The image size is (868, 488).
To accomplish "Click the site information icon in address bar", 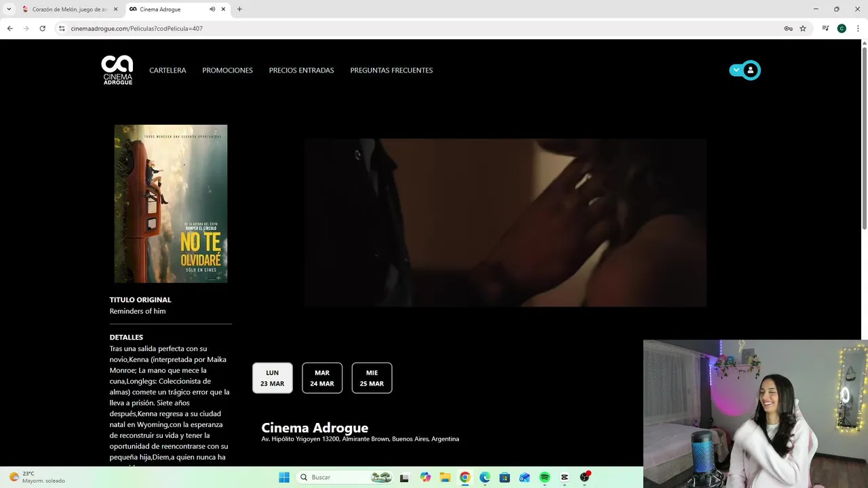I will (62, 28).
